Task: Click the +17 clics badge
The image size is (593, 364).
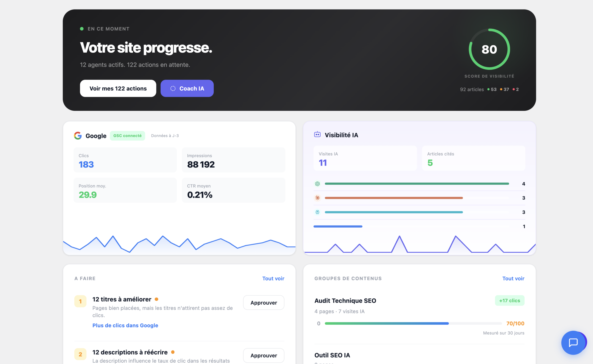Action: pos(509,301)
